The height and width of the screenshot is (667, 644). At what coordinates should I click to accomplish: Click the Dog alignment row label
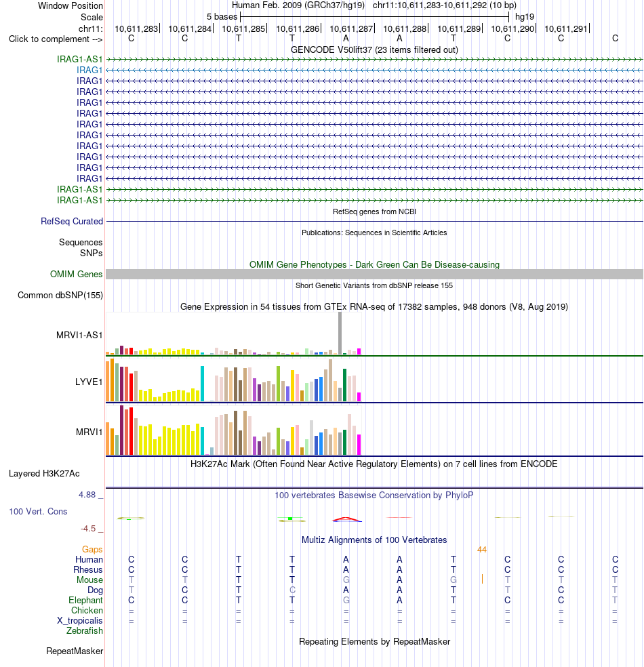click(x=96, y=590)
